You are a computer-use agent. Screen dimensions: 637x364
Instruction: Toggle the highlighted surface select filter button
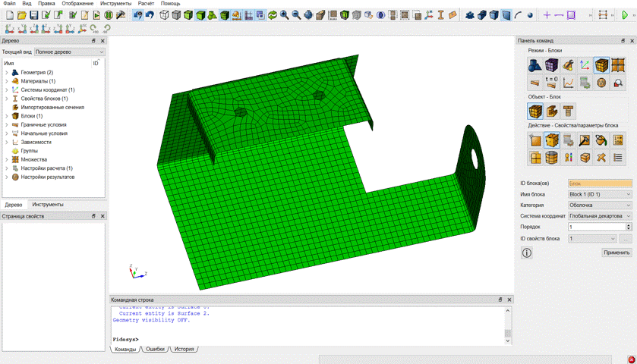coord(506,15)
